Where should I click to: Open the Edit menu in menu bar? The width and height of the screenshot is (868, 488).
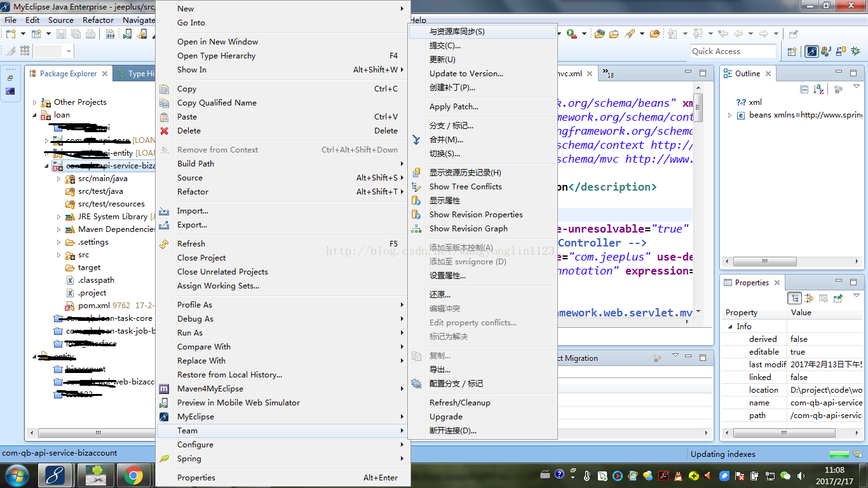click(x=32, y=20)
